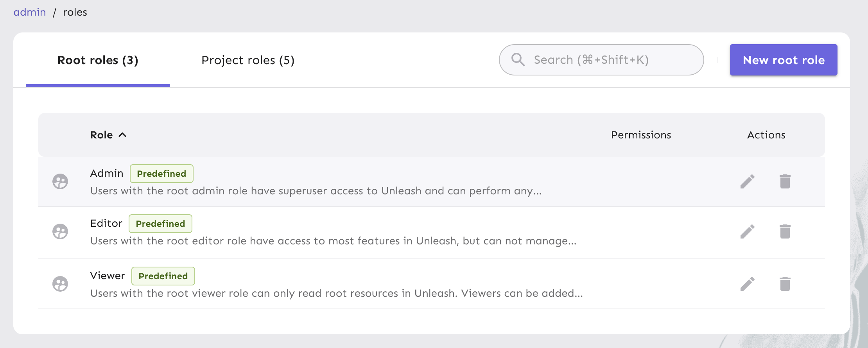The height and width of the screenshot is (348, 868).
Task: Select the Editor role name
Action: coord(106,223)
